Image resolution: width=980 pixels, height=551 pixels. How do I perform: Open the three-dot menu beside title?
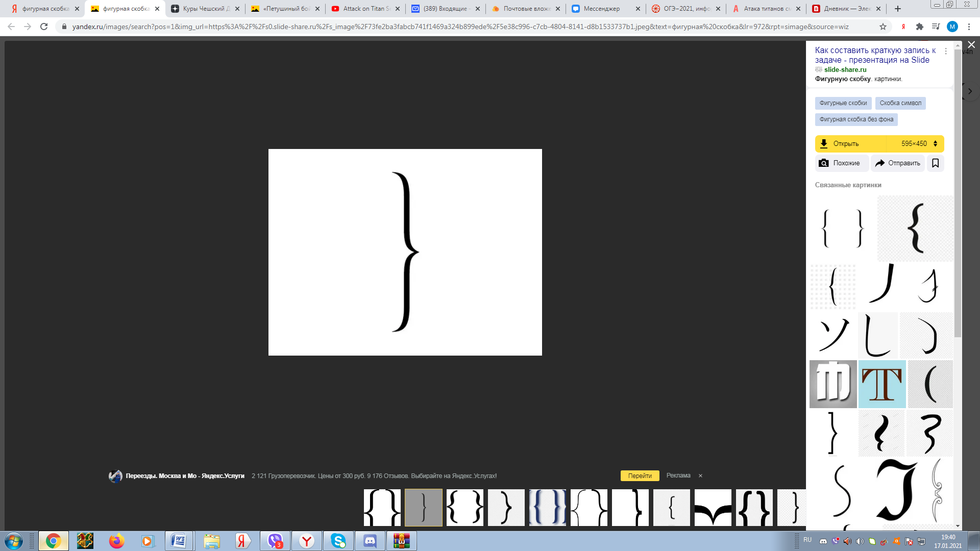point(946,51)
